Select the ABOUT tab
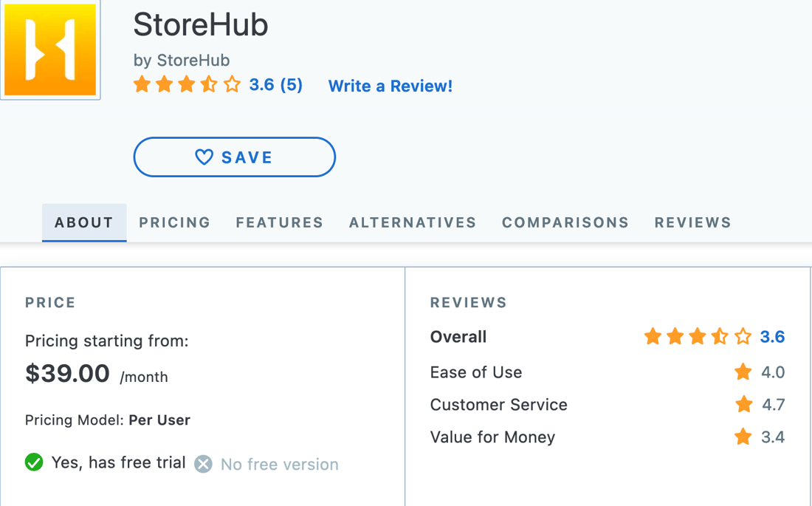Image resolution: width=812 pixels, height=506 pixels. pos(83,222)
